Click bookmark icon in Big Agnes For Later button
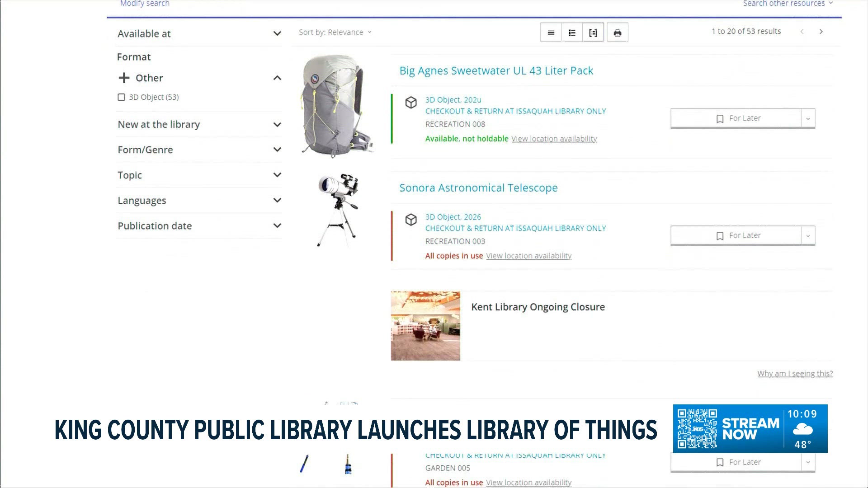Screen dimensions: 868x488 (720, 119)
